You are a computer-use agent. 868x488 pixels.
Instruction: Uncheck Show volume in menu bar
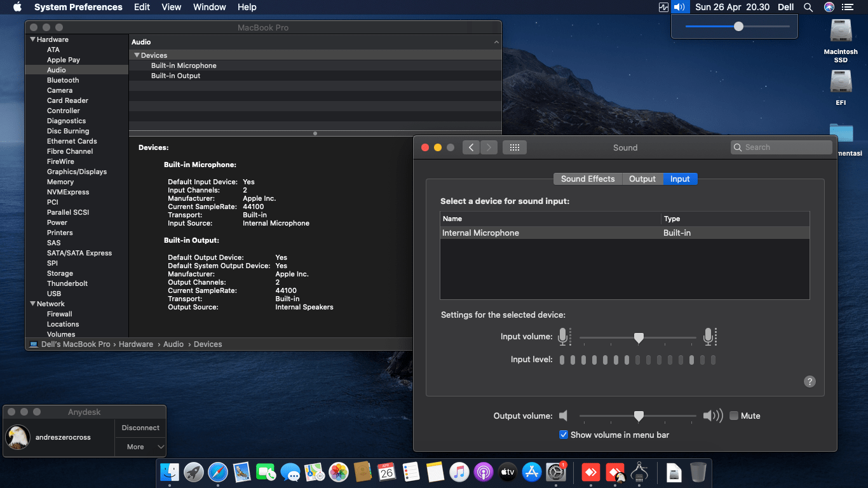tap(563, 435)
